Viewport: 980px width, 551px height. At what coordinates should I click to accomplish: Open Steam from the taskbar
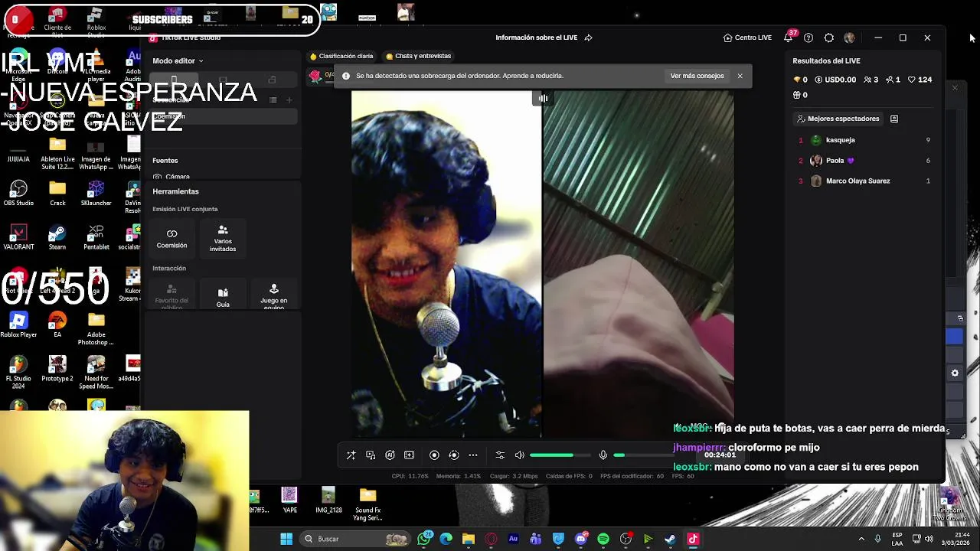670,539
